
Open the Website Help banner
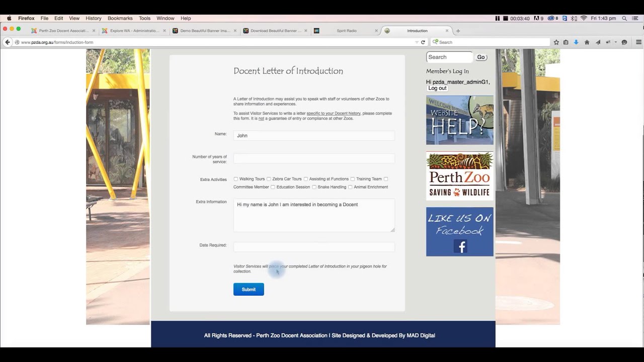[x=460, y=120]
